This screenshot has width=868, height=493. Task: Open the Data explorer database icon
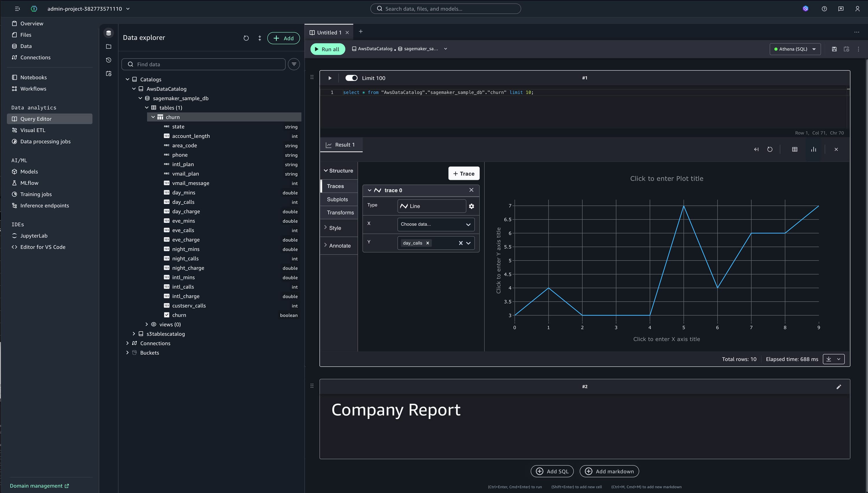click(108, 32)
